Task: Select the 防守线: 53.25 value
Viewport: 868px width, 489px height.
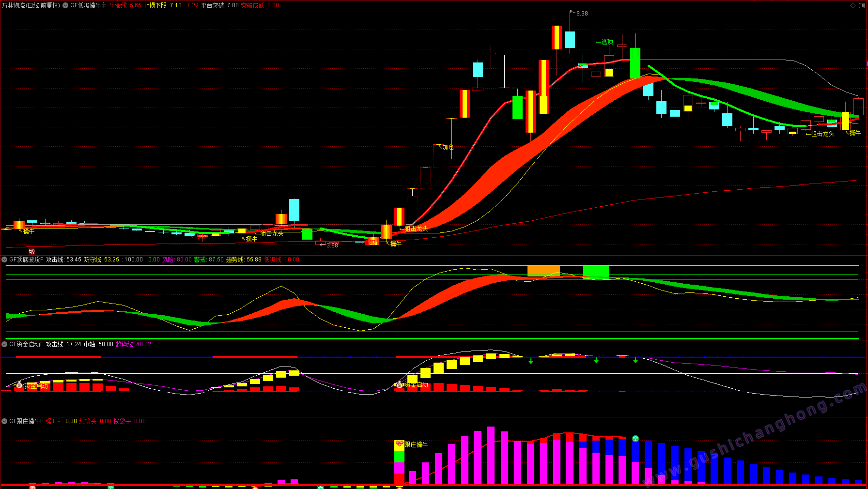Action: tap(101, 260)
